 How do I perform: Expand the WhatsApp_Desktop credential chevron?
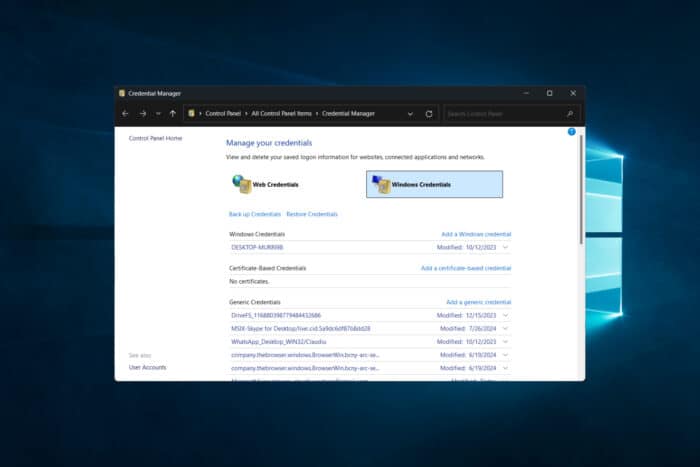click(505, 341)
